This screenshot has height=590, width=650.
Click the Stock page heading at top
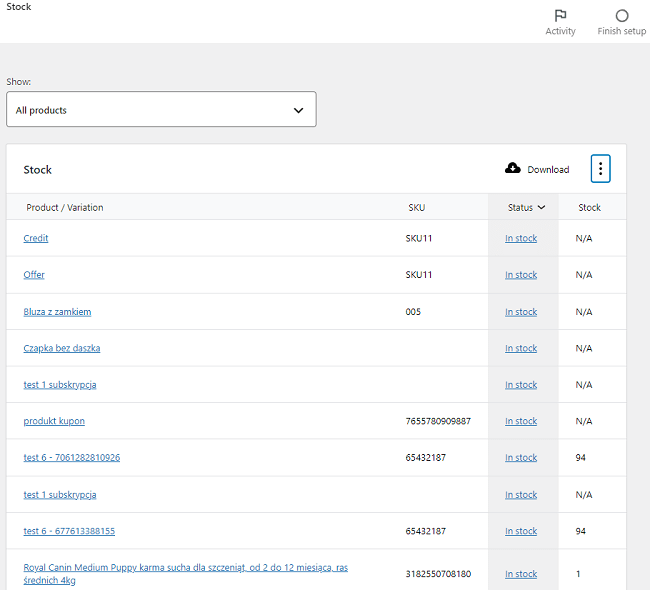pos(19,7)
